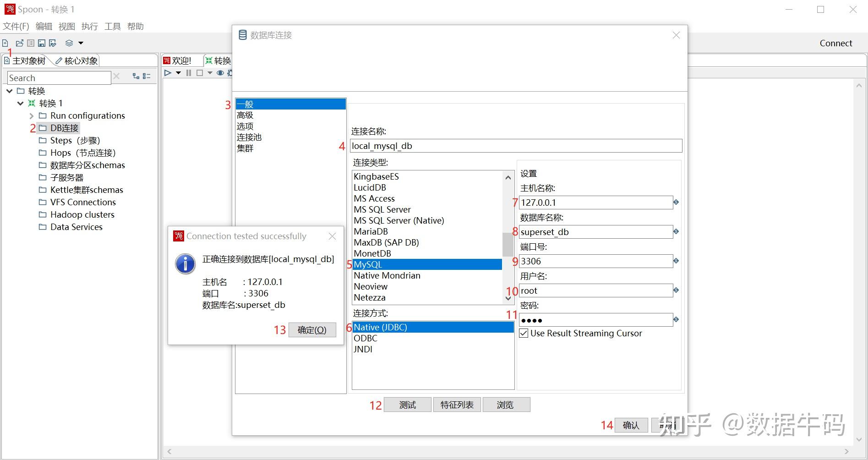
Task: Open the perspectives dropdown arrow
Action: tap(81, 43)
